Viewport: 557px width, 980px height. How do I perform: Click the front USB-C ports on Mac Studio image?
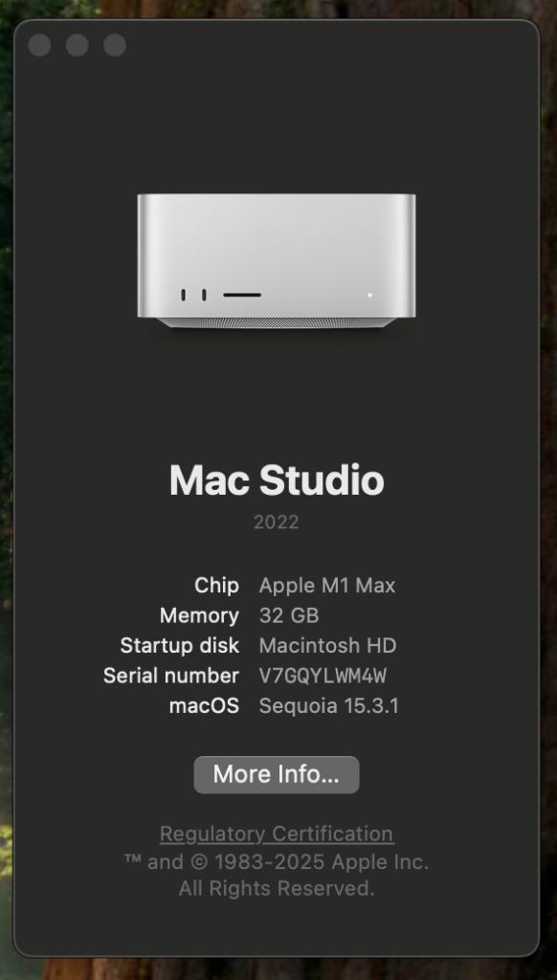coord(193,295)
